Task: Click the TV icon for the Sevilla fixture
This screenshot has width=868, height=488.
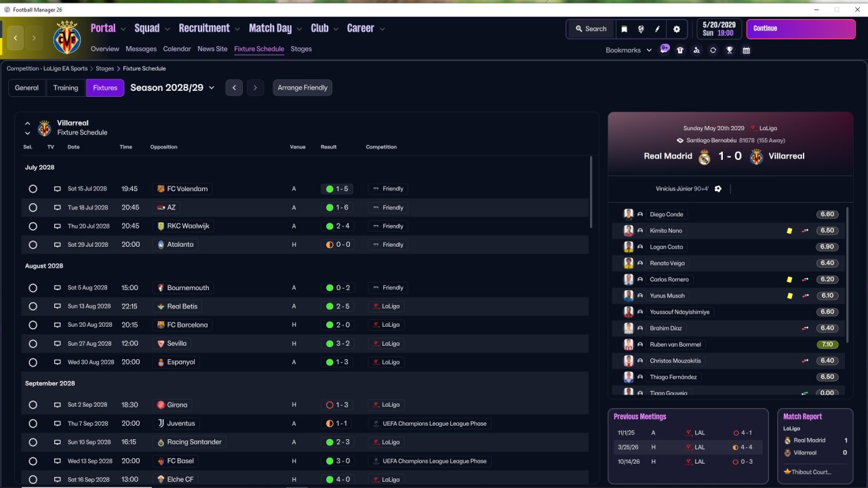Action: 58,344
